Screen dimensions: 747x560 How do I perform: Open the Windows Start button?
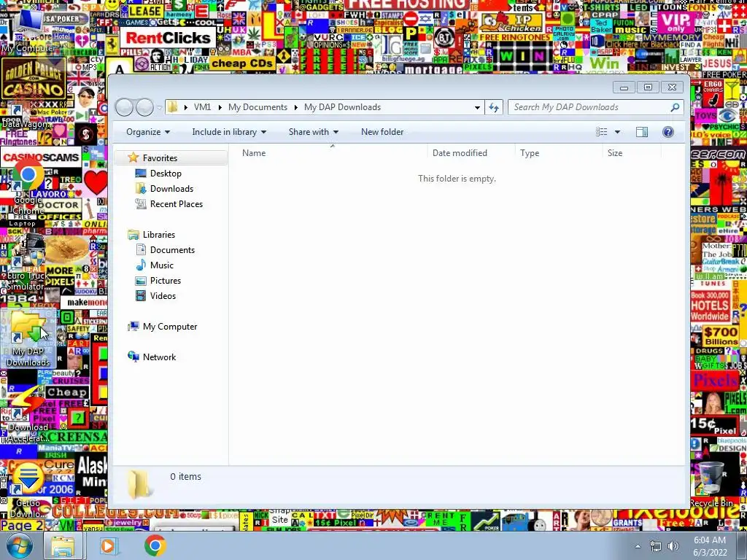click(x=18, y=545)
